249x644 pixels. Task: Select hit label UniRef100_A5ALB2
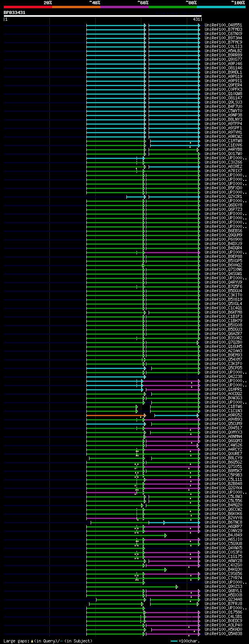coord(223,51)
